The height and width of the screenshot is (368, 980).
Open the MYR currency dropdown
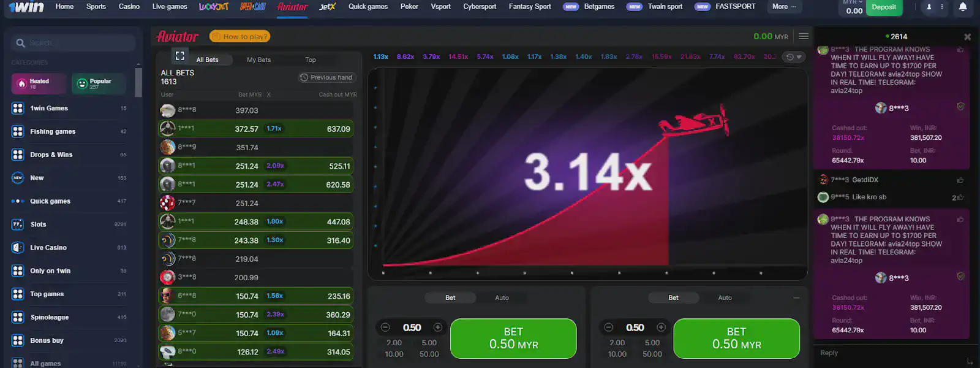pos(852,2)
